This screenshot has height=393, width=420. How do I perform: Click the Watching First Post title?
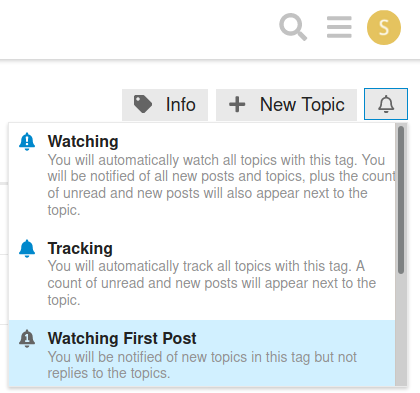[122, 338]
